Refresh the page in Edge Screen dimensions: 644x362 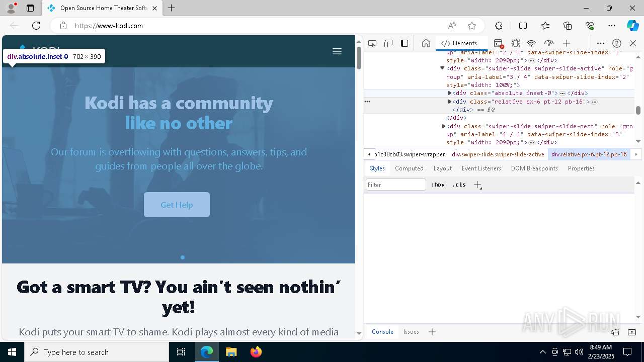[x=36, y=26]
